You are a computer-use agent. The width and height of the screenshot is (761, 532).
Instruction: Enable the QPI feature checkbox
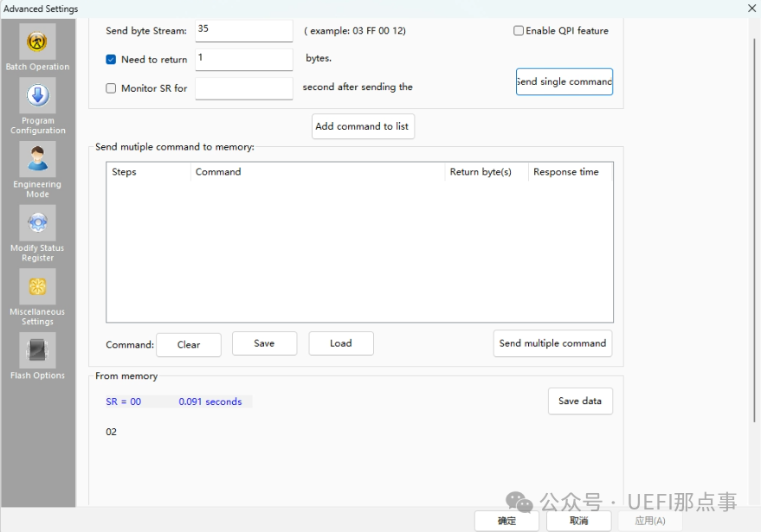[x=519, y=31]
